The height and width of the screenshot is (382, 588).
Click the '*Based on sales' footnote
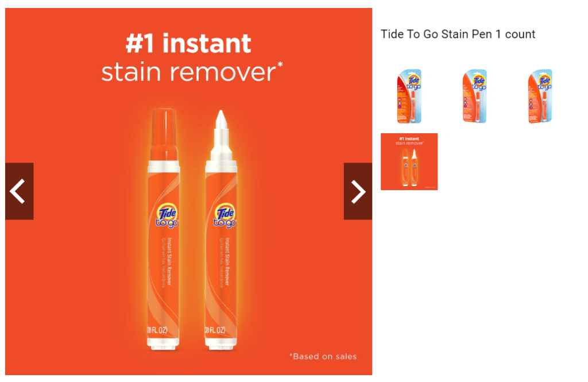click(323, 357)
